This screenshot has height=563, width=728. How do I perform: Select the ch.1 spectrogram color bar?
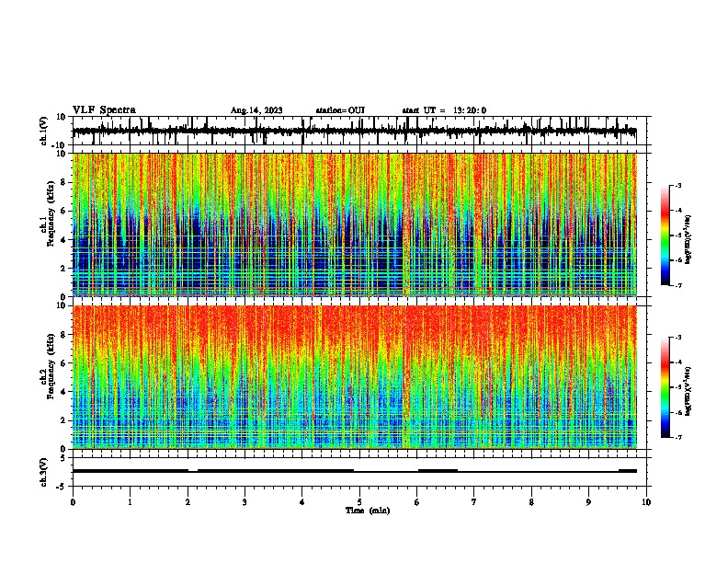665,235
